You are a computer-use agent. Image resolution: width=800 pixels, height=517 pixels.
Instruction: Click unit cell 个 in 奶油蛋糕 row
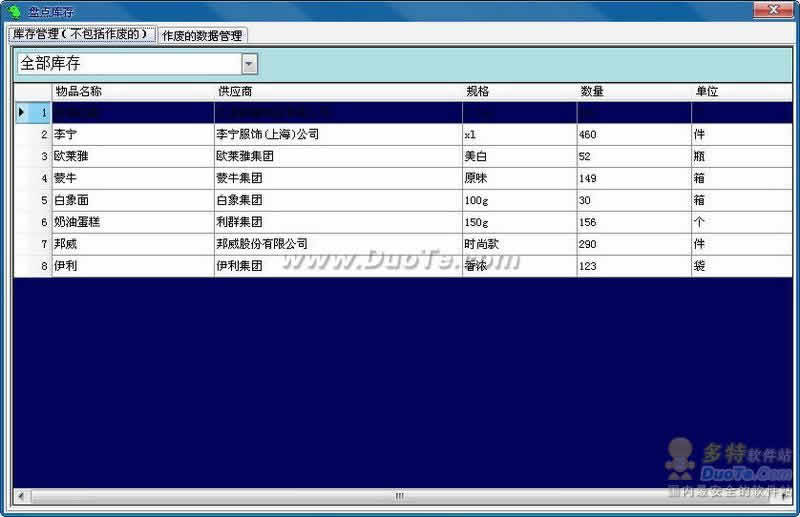[x=741, y=222]
